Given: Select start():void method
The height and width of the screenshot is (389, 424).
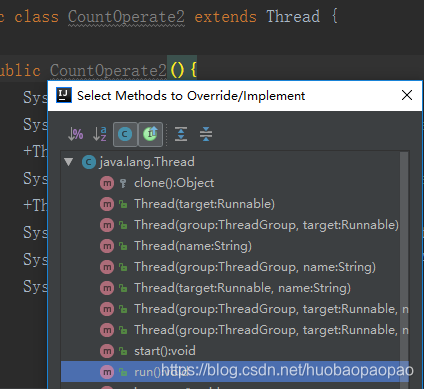Looking at the screenshot, I should tap(165, 351).
